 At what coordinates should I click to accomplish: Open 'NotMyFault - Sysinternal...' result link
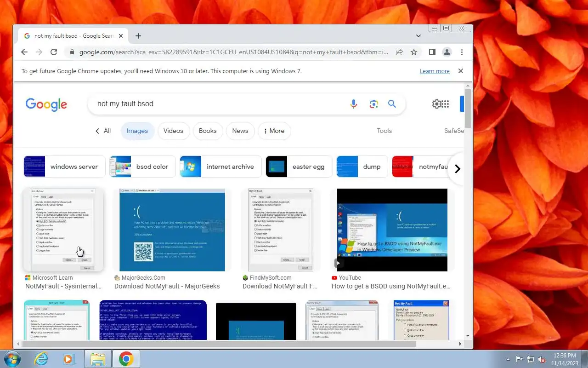point(63,286)
